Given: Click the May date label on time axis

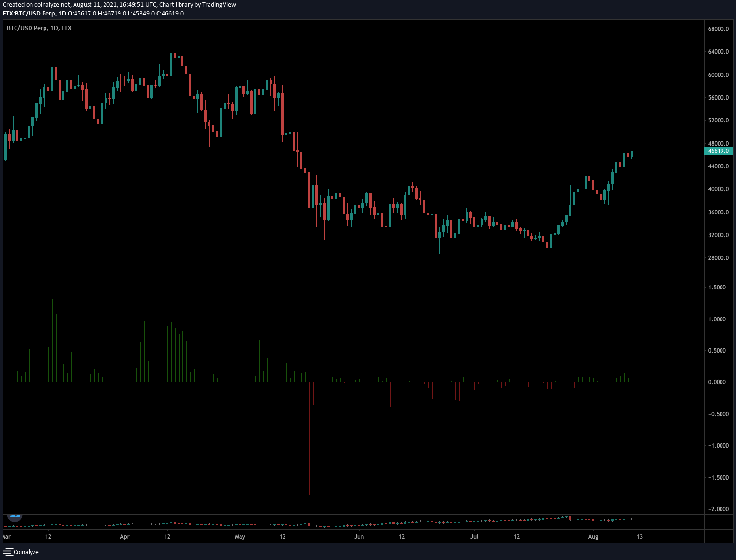Looking at the screenshot, I should coord(240,537).
